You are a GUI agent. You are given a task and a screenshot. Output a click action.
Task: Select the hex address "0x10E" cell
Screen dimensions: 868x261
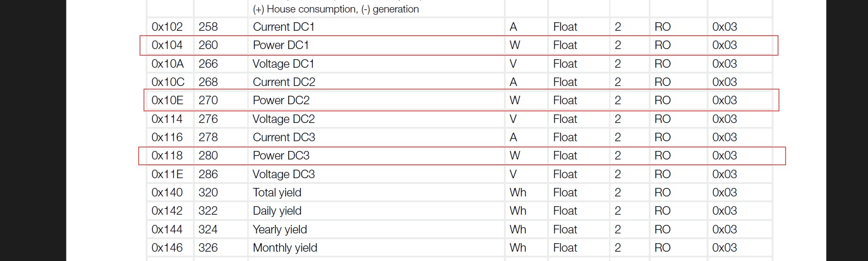[168, 101]
